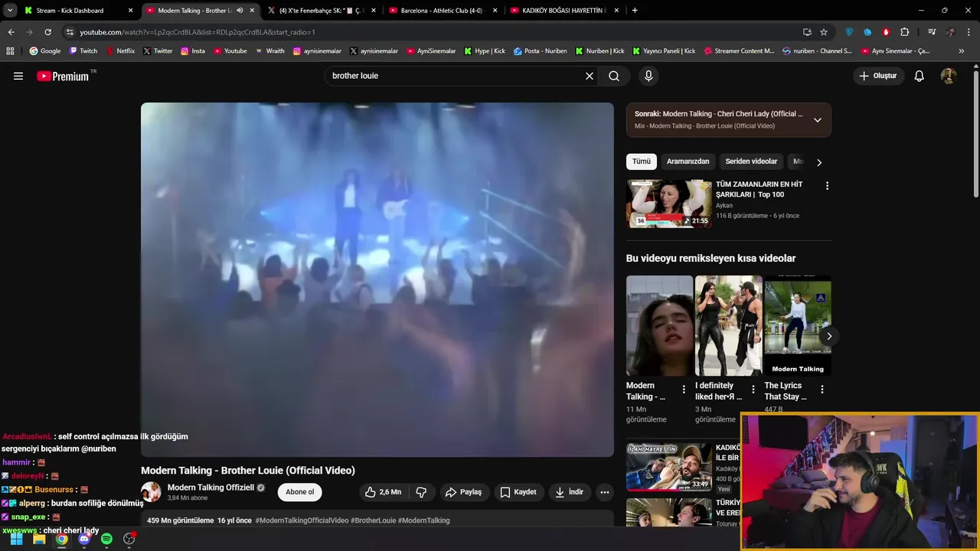Switch to Barcelona - Athletic Club tab
Screen dimensions: 980x551
[x=443, y=11]
